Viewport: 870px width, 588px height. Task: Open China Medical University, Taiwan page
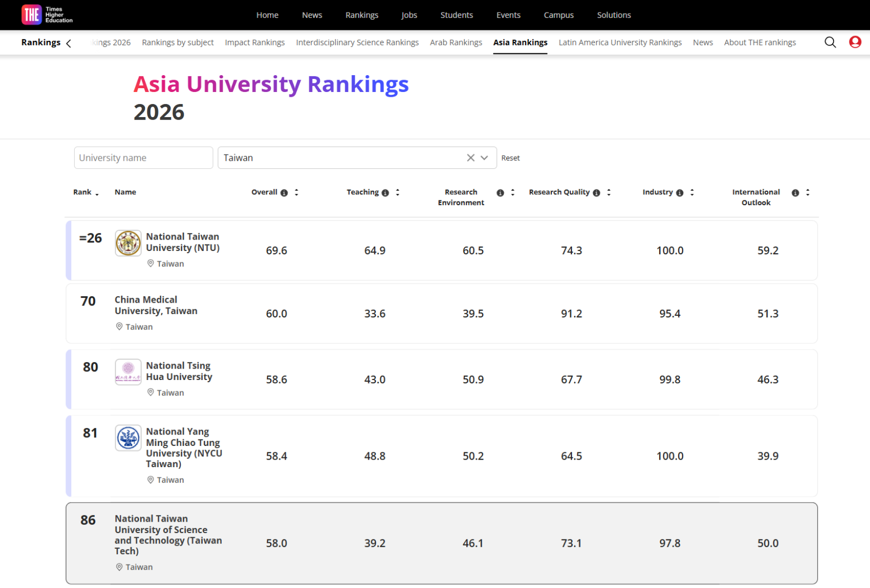click(x=156, y=305)
